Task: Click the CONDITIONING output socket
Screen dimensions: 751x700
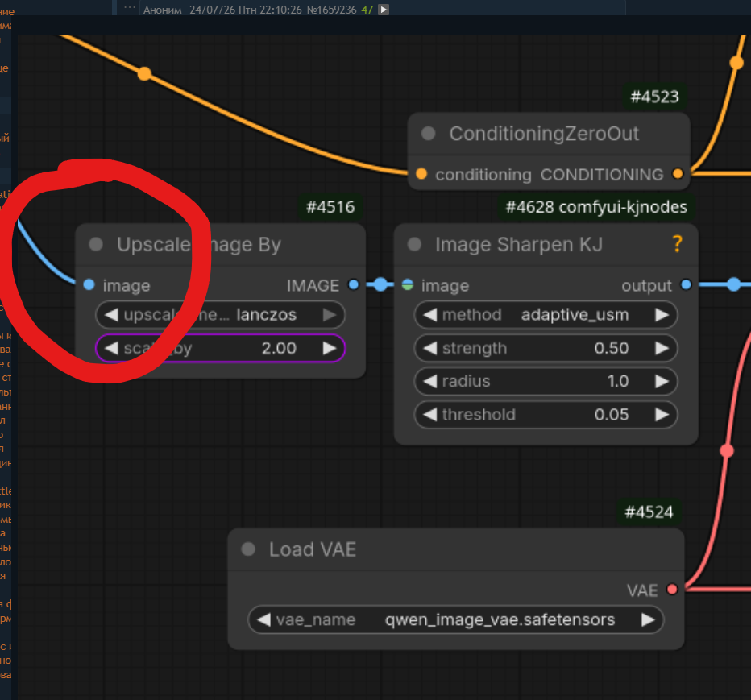Action: point(678,174)
